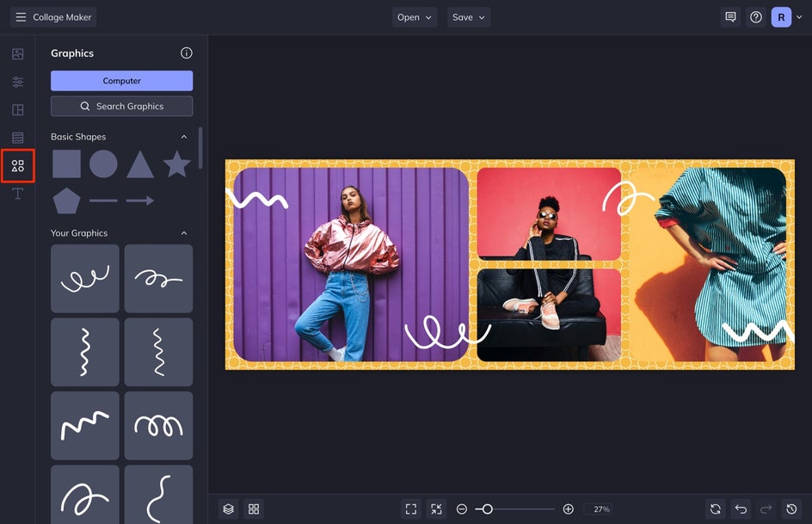Collapse the Your Graphics section
The height and width of the screenshot is (524, 812).
coord(184,233)
